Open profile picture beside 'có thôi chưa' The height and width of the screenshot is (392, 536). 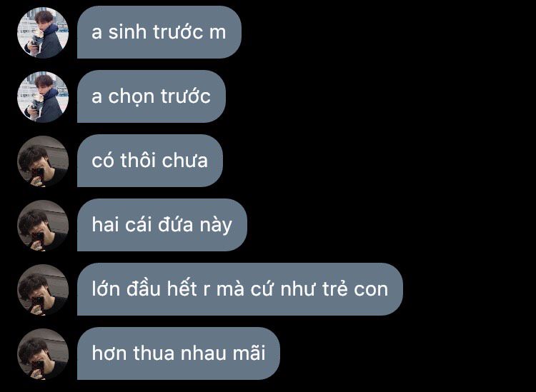[x=43, y=161]
